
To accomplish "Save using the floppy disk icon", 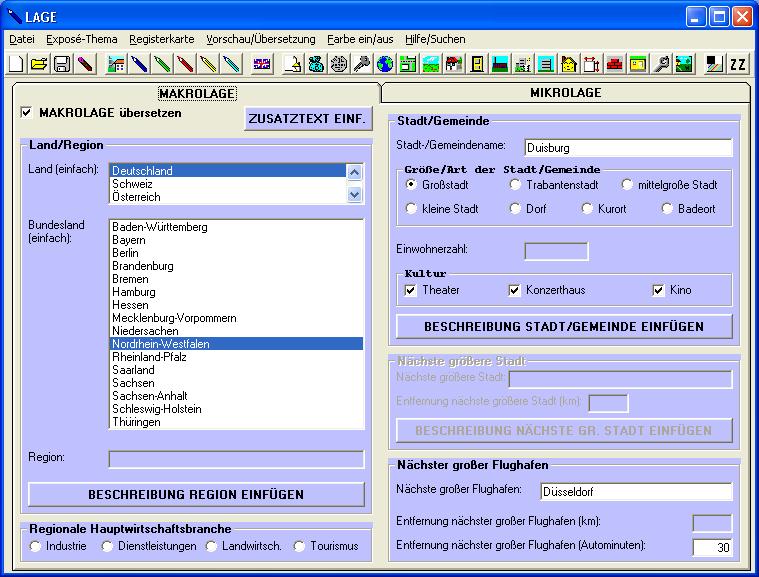I will pos(61,65).
